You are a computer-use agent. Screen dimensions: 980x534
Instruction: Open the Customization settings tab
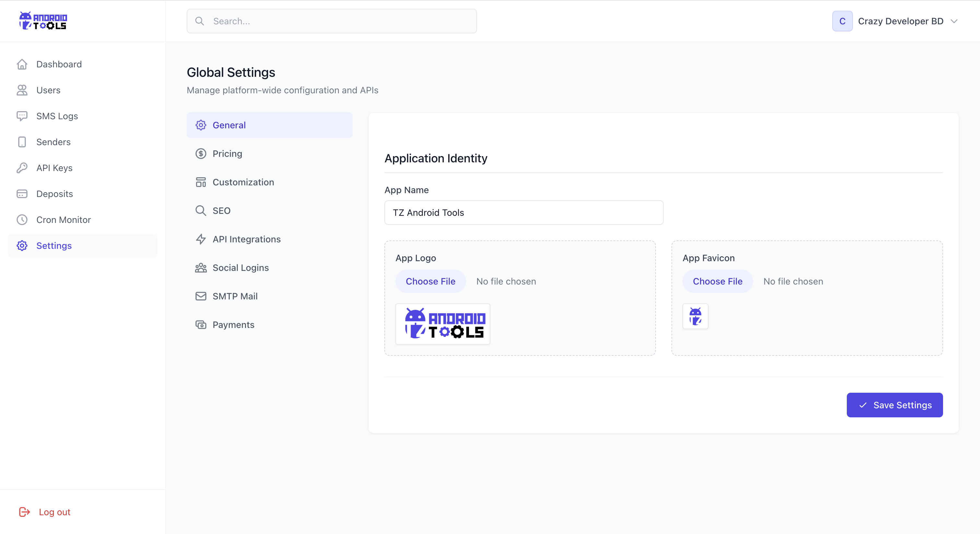click(269, 182)
